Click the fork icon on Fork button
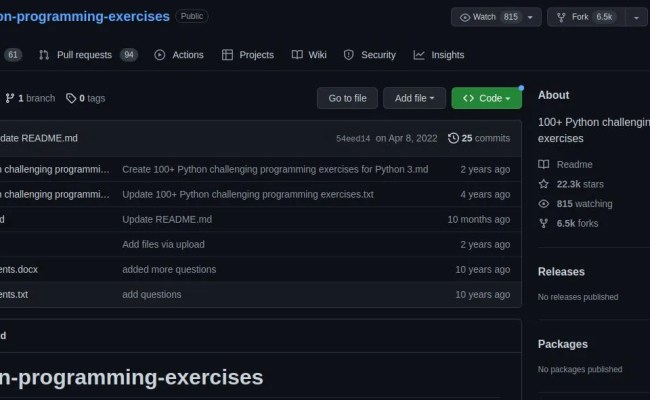 pos(561,17)
